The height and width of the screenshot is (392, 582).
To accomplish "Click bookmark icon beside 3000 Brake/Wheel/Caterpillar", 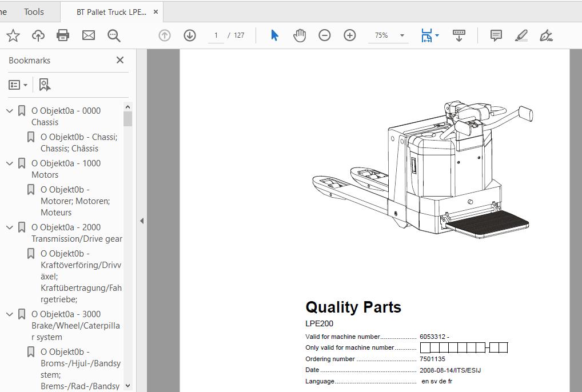I will (x=22, y=314).
